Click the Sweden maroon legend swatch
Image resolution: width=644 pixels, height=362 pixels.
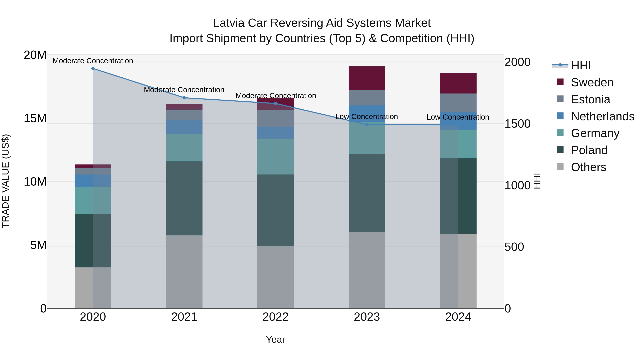[560, 82]
